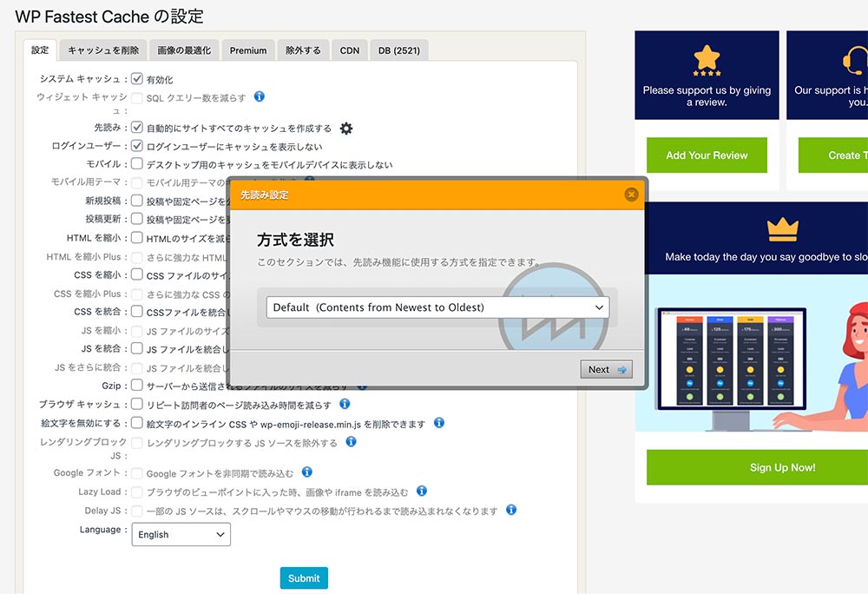Enable the ブラウザ キャッシュ checkbox
The image size is (868, 594).
137,404
